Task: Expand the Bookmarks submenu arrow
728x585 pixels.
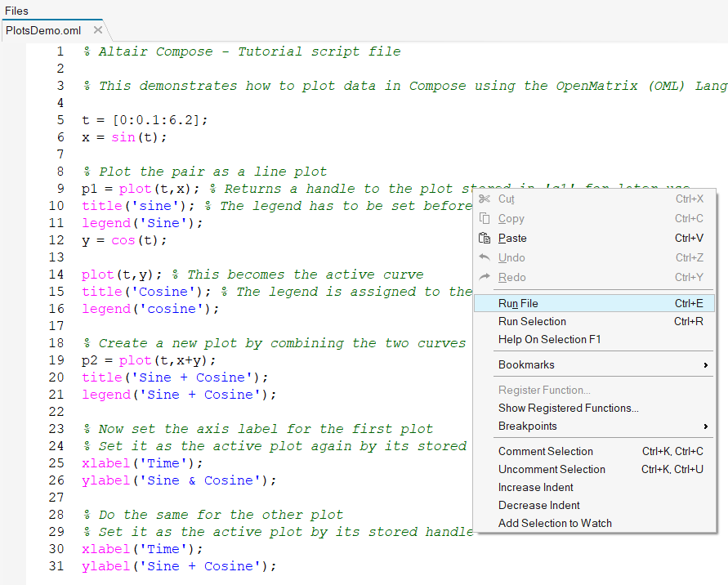Action: [705, 365]
